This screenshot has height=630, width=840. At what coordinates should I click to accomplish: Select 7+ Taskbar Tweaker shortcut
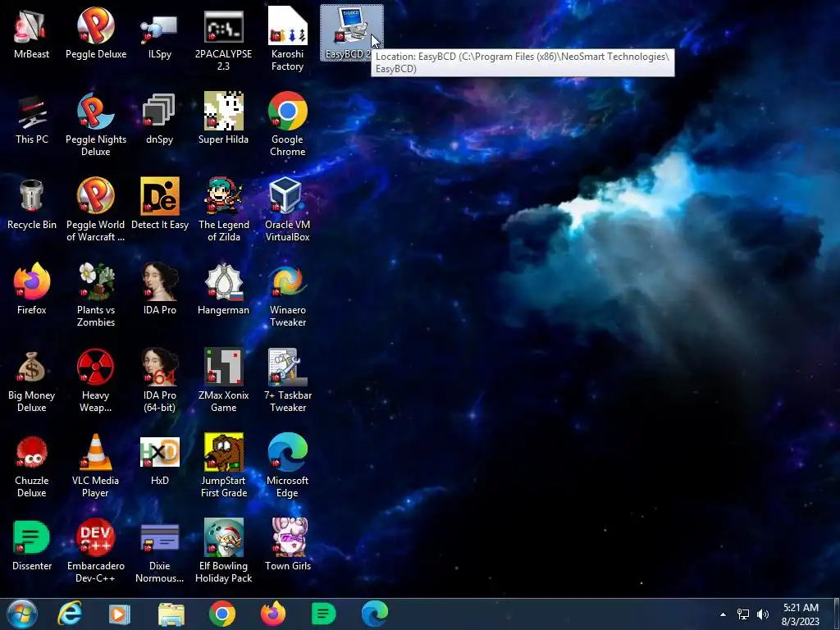click(288, 380)
